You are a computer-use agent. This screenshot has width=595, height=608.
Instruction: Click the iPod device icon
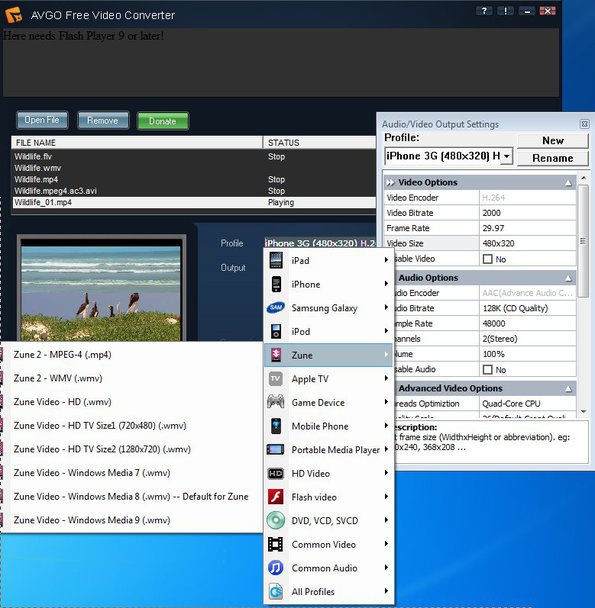tap(276, 332)
